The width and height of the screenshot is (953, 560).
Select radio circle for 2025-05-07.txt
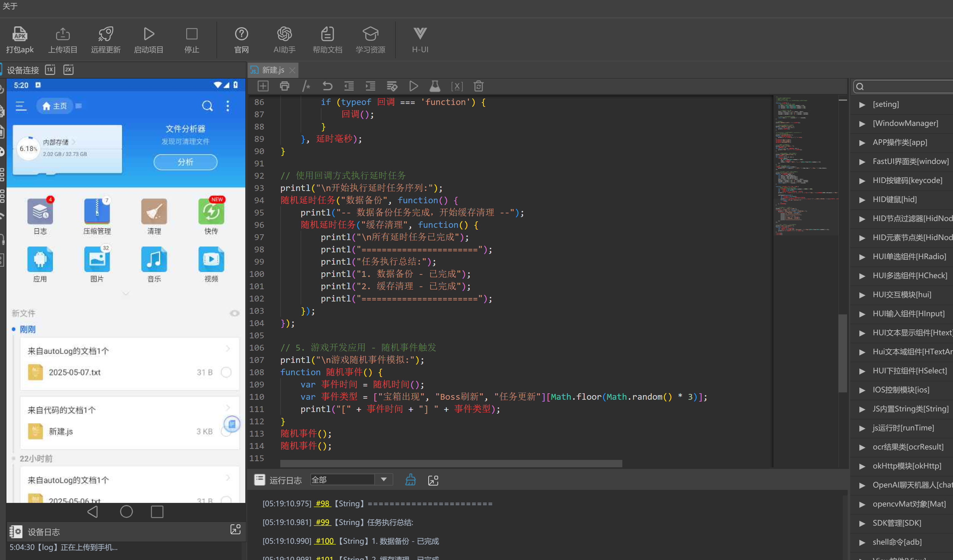click(226, 372)
